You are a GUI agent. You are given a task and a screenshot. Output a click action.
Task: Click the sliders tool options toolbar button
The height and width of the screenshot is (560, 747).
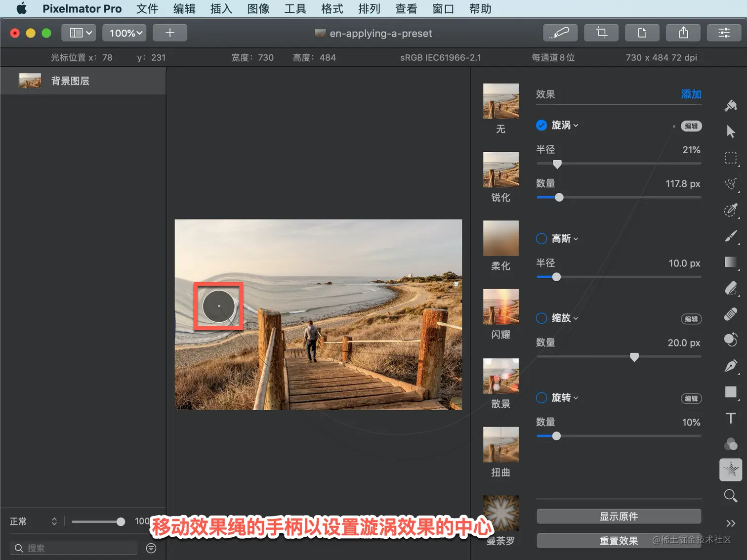[x=724, y=33]
